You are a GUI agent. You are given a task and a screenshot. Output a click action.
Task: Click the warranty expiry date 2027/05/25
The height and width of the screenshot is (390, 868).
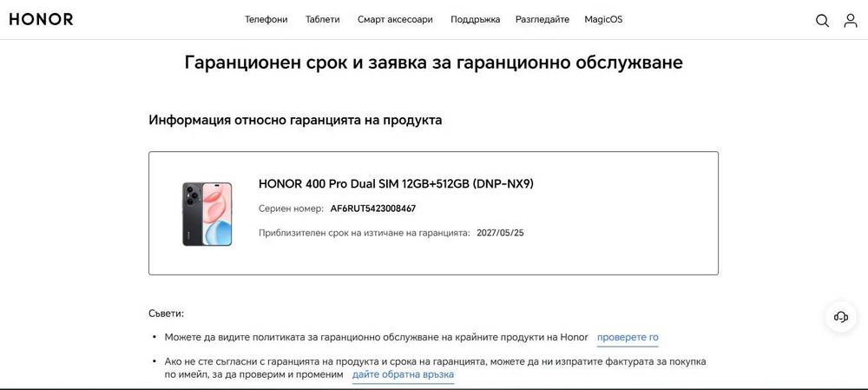click(x=501, y=233)
